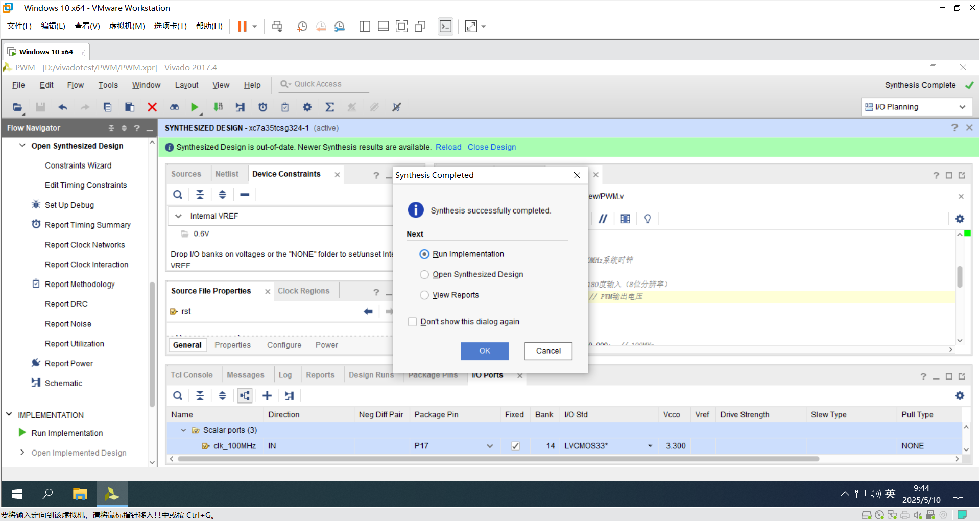Click the Reload link
This screenshot has width=980, height=521.
click(x=448, y=147)
